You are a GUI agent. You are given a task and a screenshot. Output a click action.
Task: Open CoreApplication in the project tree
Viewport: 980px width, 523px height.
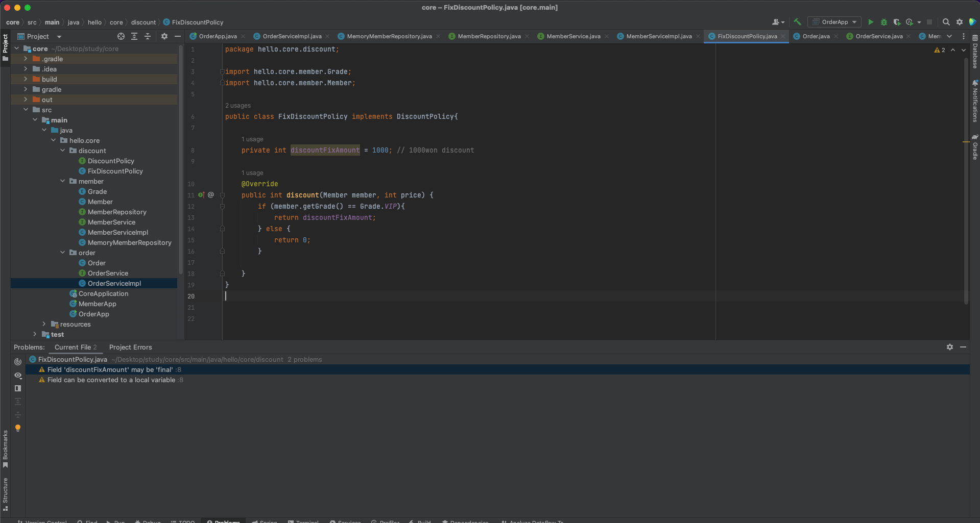tap(103, 293)
